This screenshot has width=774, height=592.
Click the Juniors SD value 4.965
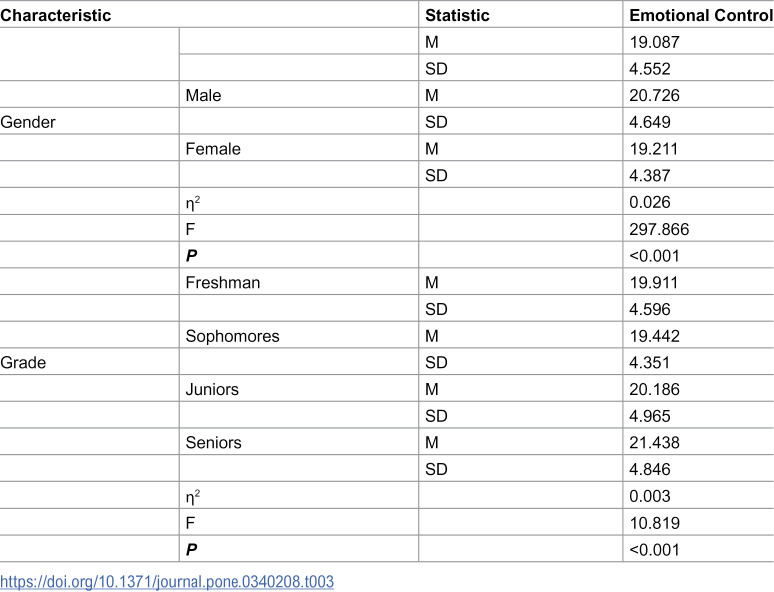point(650,416)
